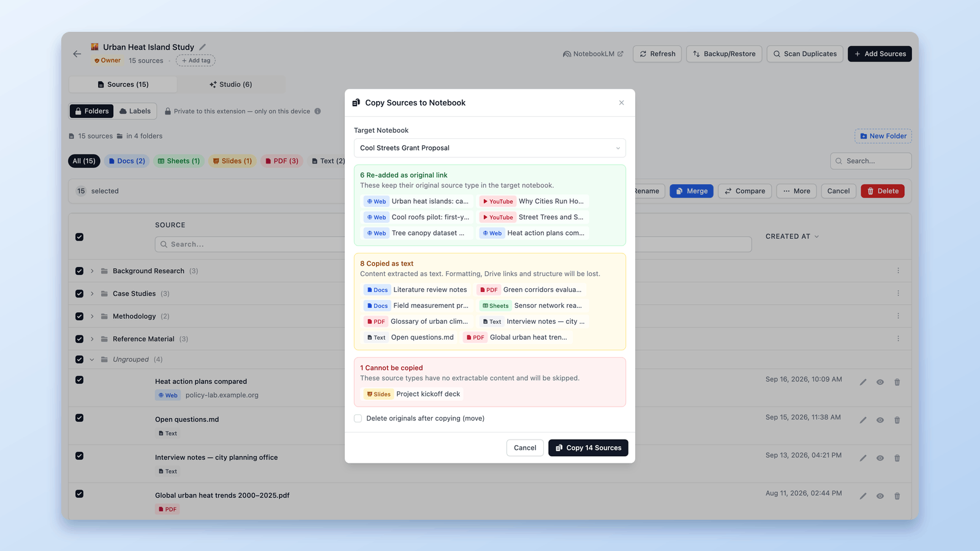The height and width of the screenshot is (551, 980).
Task: Click the Copy 14 Sources button
Action: pos(588,448)
